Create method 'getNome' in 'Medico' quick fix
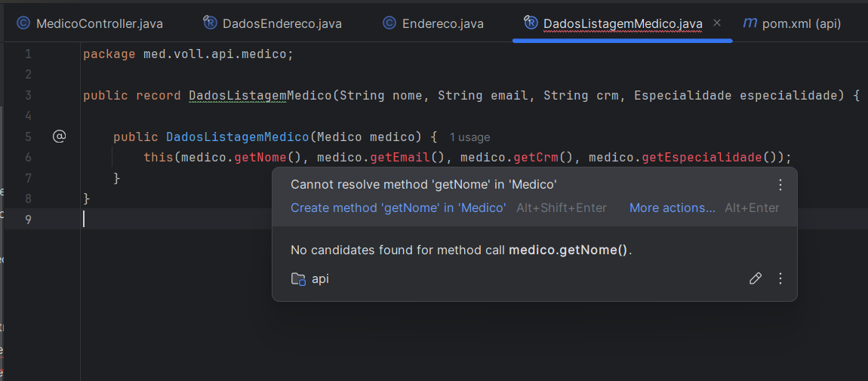Viewport: 868px width, 381px height. [x=398, y=207]
